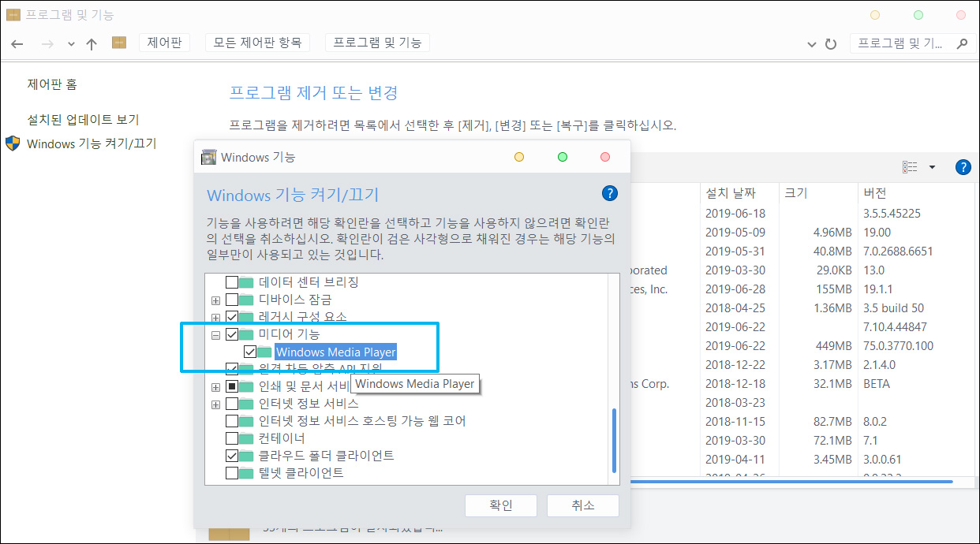
Task: Focus the 프로그램 및 기능 search field
Action: point(900,43)
